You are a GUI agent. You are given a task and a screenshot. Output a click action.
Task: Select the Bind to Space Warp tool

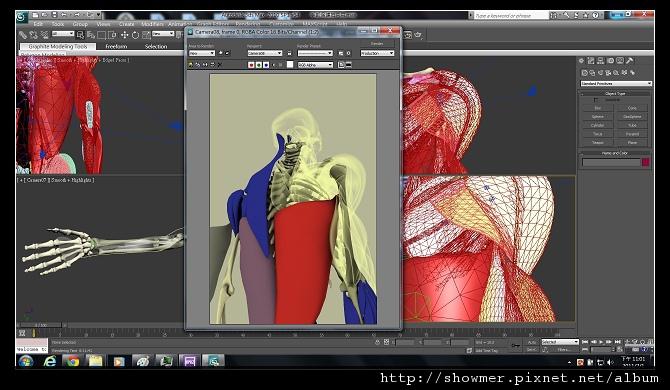coord(44,35)
